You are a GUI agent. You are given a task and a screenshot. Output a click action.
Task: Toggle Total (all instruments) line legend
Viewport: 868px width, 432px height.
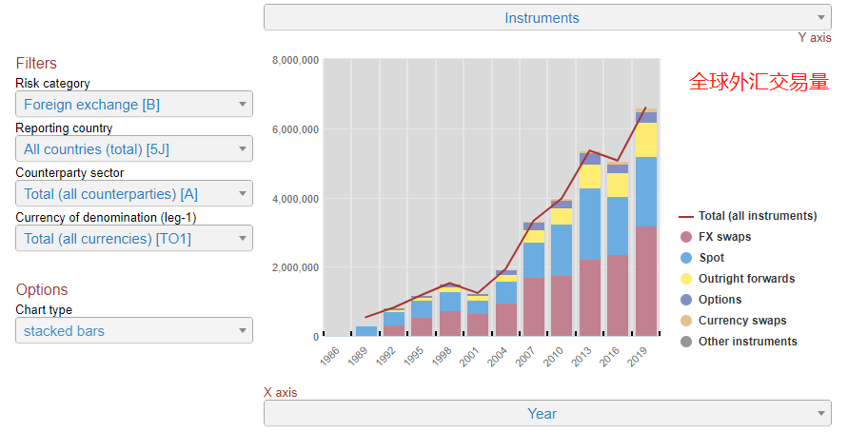[685, 216]
